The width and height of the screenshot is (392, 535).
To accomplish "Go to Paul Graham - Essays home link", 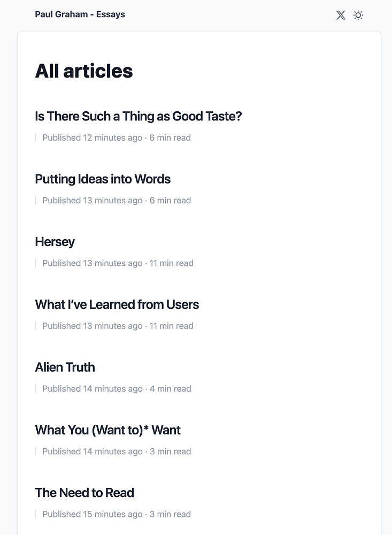I will click(80, 14).
